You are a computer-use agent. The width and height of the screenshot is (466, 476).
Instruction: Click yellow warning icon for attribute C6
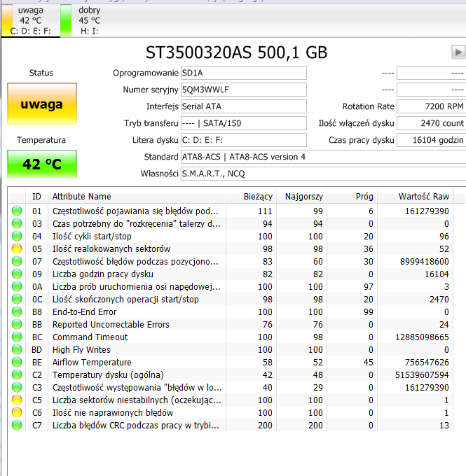(17, 412)
